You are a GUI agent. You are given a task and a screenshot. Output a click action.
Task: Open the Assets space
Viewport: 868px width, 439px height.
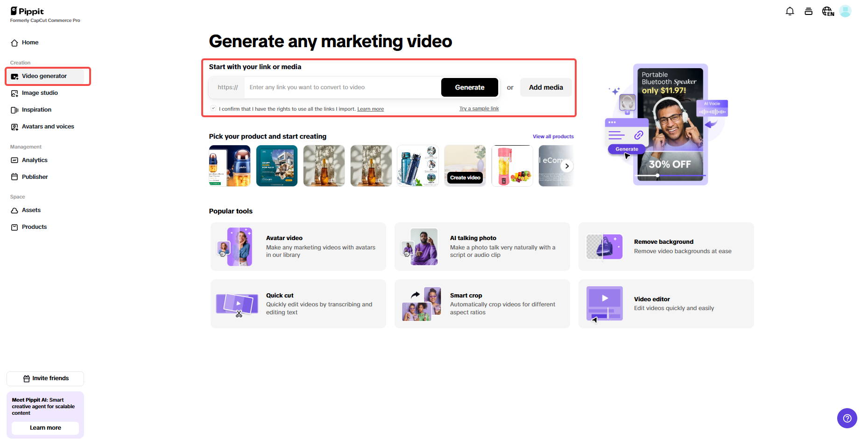31,210
